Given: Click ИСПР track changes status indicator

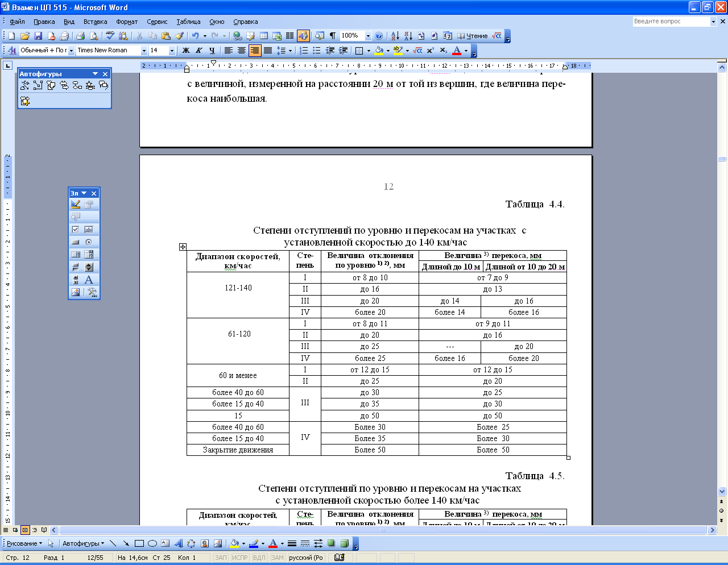Looking at the screenshot, I should click(240, 558).
